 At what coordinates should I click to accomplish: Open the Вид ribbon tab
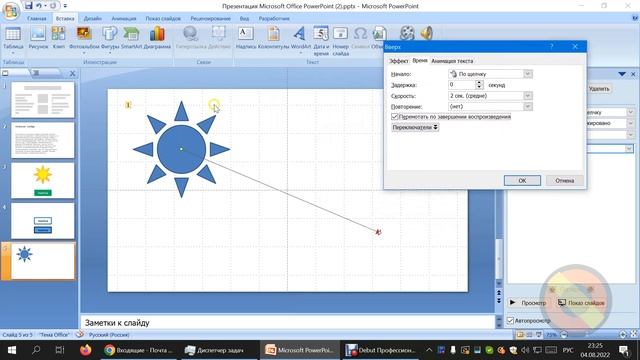click(244, 18)
